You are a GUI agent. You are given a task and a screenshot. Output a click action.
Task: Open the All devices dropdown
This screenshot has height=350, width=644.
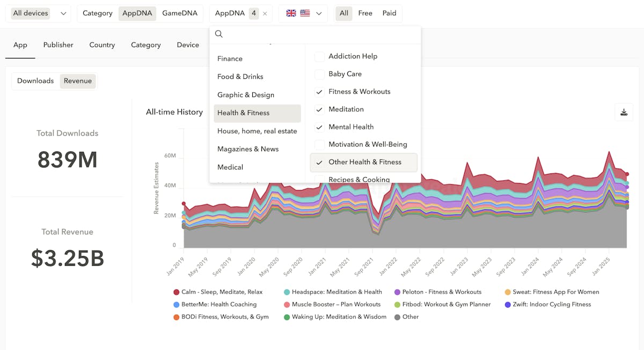click(39, 13)
